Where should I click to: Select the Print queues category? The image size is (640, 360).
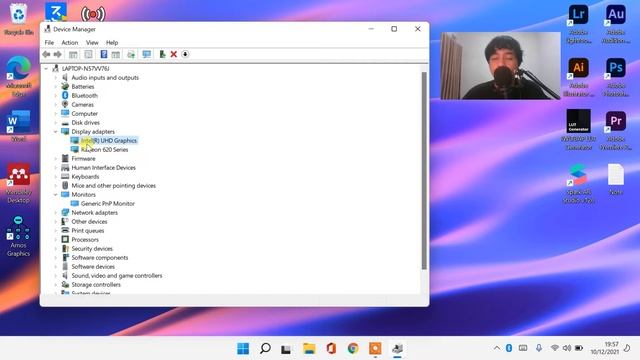click(x=88, y=231)
